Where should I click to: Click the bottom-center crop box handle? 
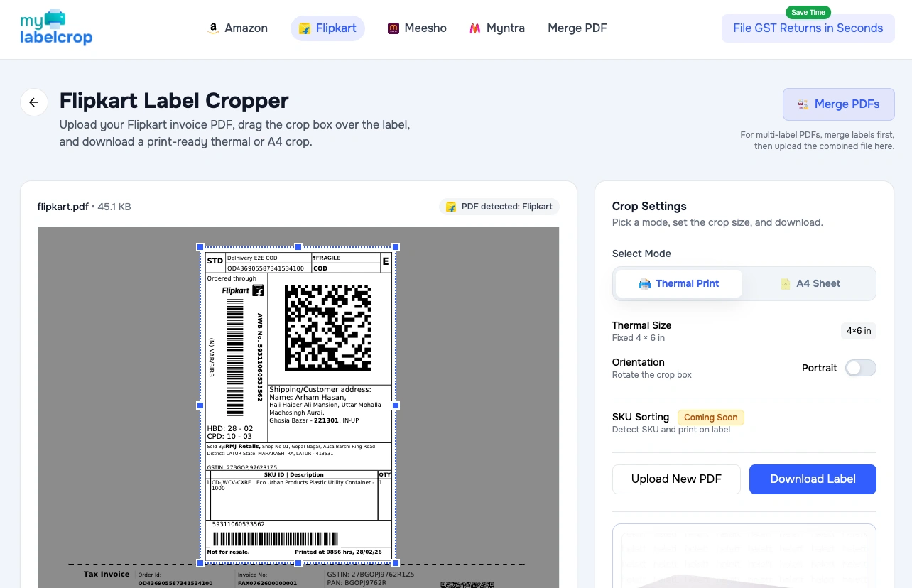tap(298, 563)
